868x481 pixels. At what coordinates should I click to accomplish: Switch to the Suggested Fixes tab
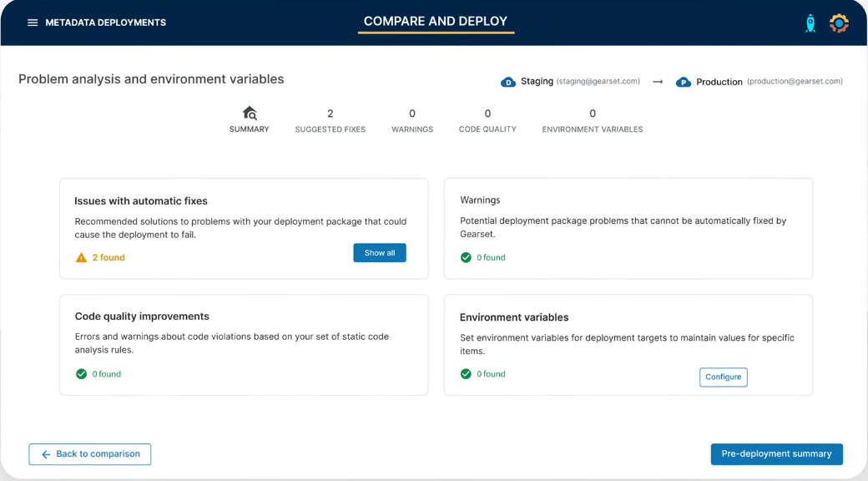click(x=330, y=121)
